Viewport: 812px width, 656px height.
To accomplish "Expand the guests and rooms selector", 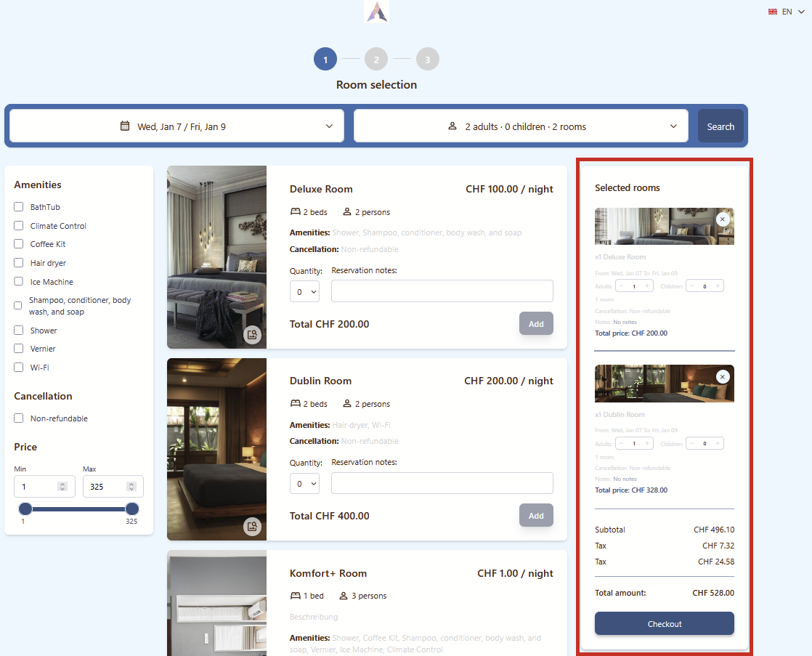I will click(520, 126).
